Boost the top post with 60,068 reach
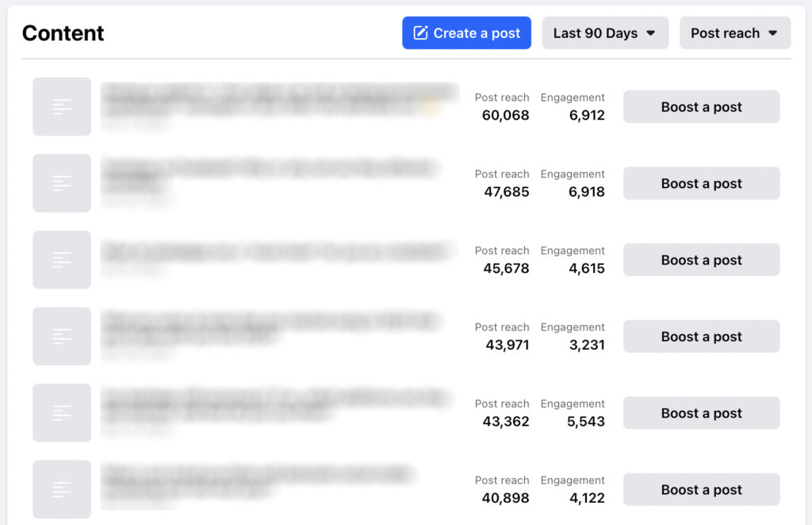Image resolution: width=812 pixels, height=525 pixels. coord(701,106)
